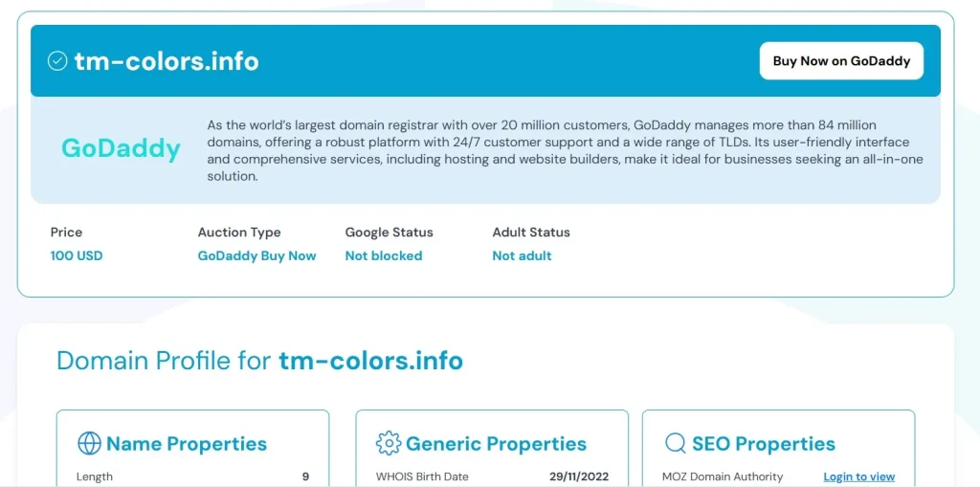This screenshot has height=487, width=980.
Task: Click the Length value 9
Action: [x=305, y=476]
